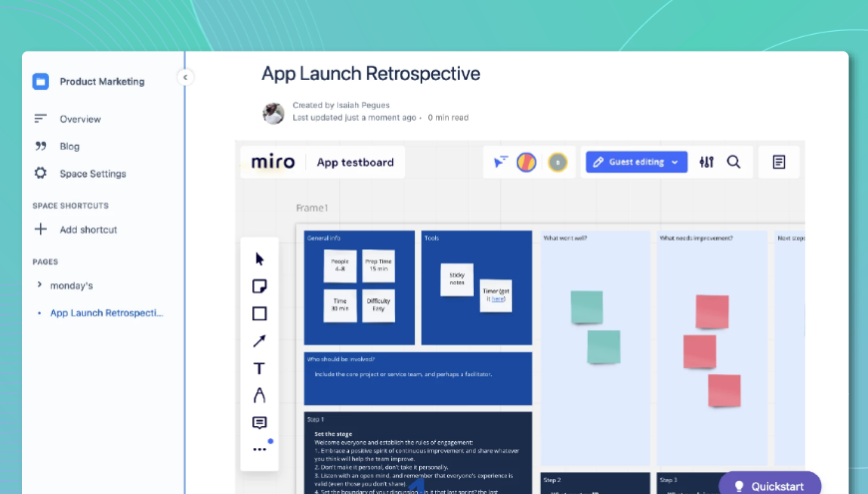The width and height of the screenshot is (868, 494).
Task: Open Guest editing dropdown
Action: click(x=637, y=162)
